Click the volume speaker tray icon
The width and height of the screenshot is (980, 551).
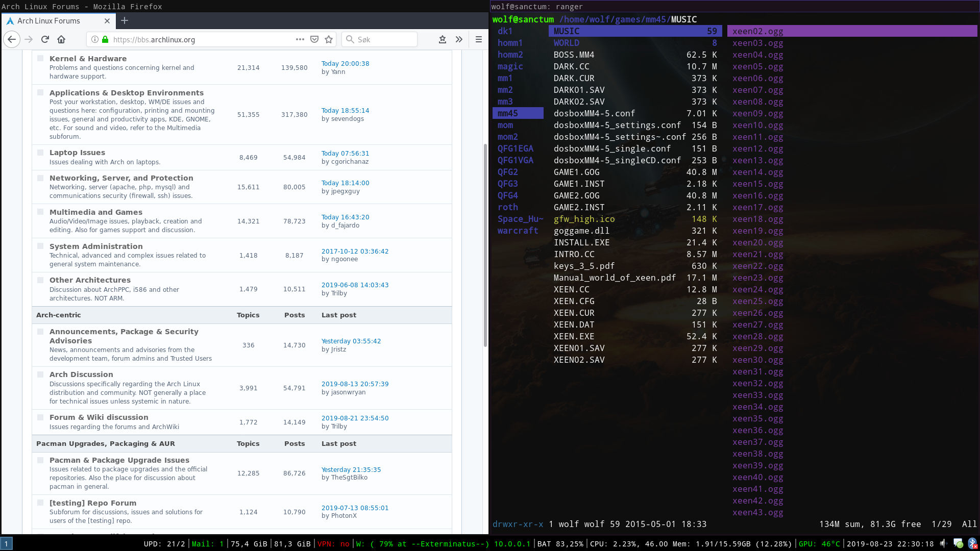(943, 543)
